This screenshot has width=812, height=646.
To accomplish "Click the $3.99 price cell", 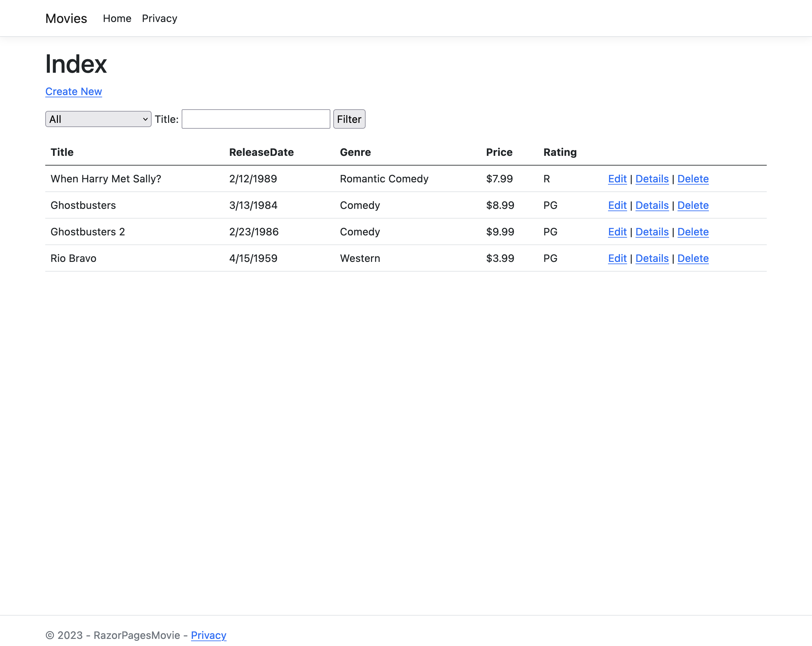I will pyautogui.click(x=500, y=258).
